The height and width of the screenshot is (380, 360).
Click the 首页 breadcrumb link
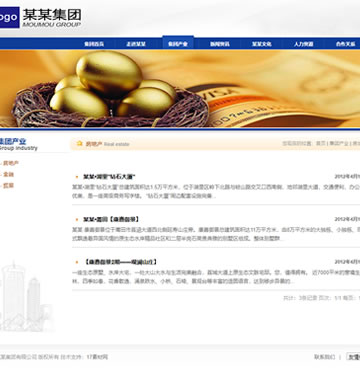[x=320, y=143]
